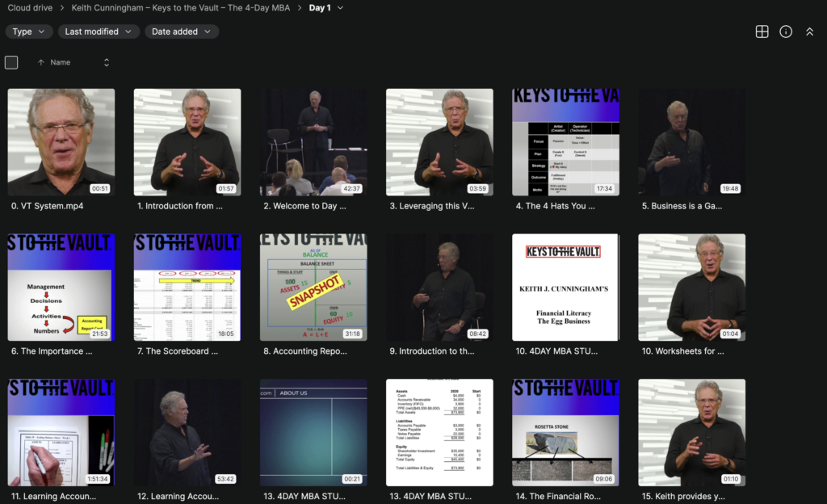The width and height of the screenshot is (827, 504).
Task: Open the 10. 4DAY MBA STU document
Action: tap(565, 288)
